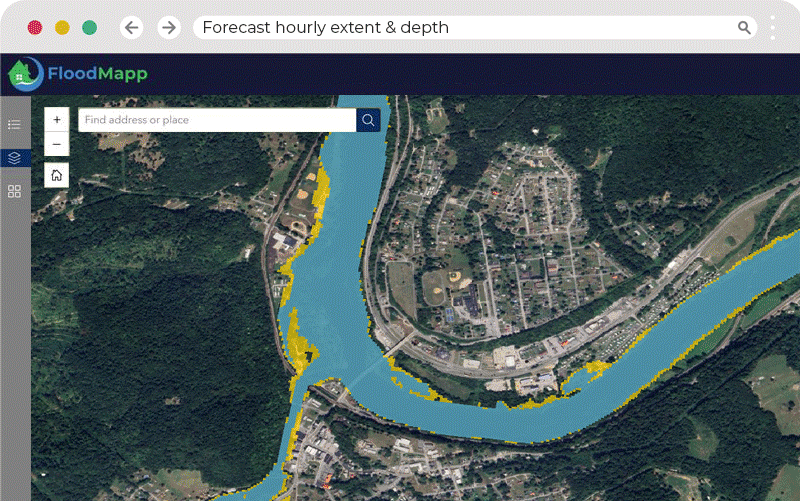Open the layers sidebar icon
The width and height of the screenshot is (800, 501).
pos(15,158)
